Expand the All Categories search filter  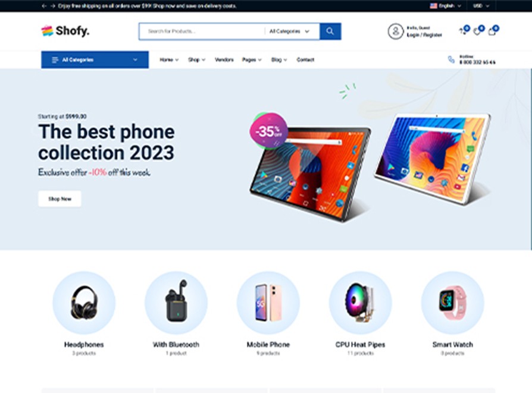point(289,31)
